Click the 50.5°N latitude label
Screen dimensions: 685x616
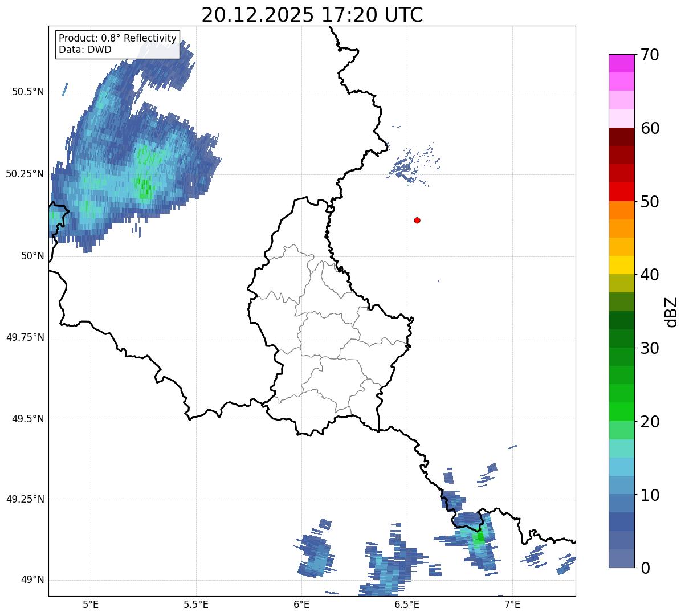[28, 92]
